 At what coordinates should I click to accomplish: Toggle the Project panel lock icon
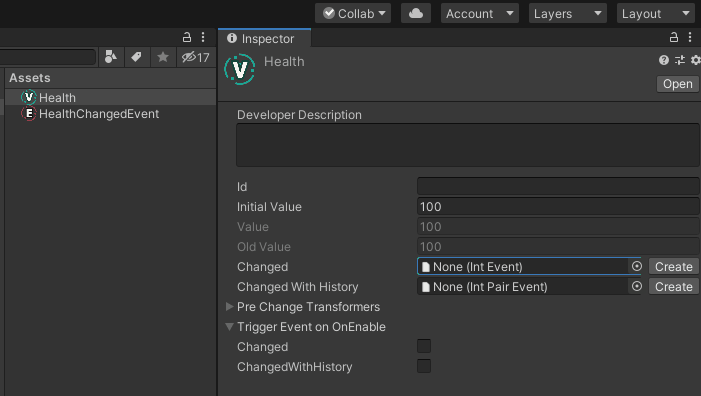tap(187, 38)
